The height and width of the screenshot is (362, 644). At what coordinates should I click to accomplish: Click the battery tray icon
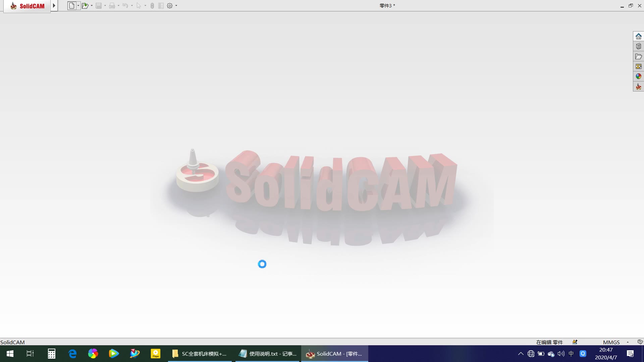pos(541,354)
